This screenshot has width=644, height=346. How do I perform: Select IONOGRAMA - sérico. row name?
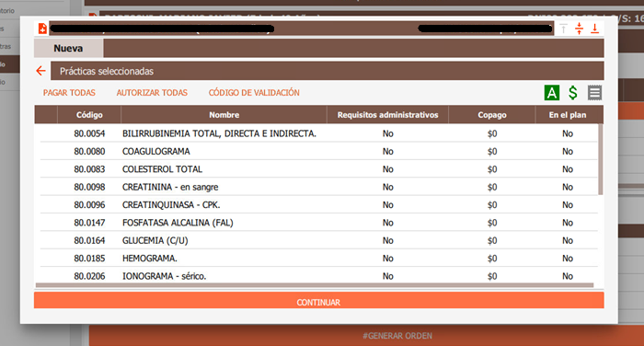[x=164, y=276]
